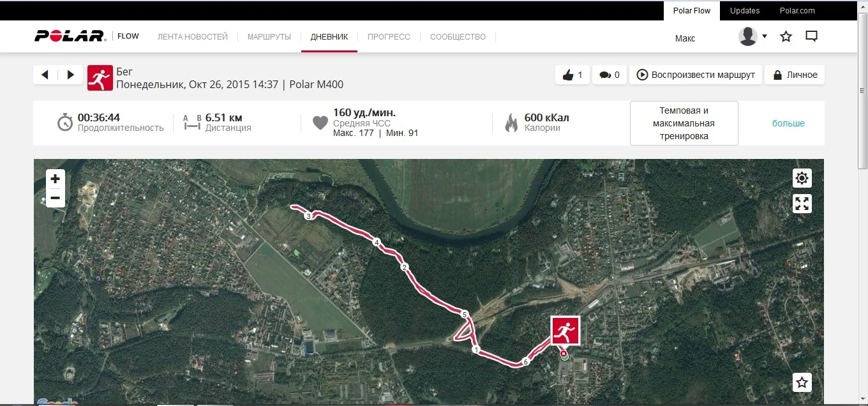Zoom out on the route map

point(56,198)
